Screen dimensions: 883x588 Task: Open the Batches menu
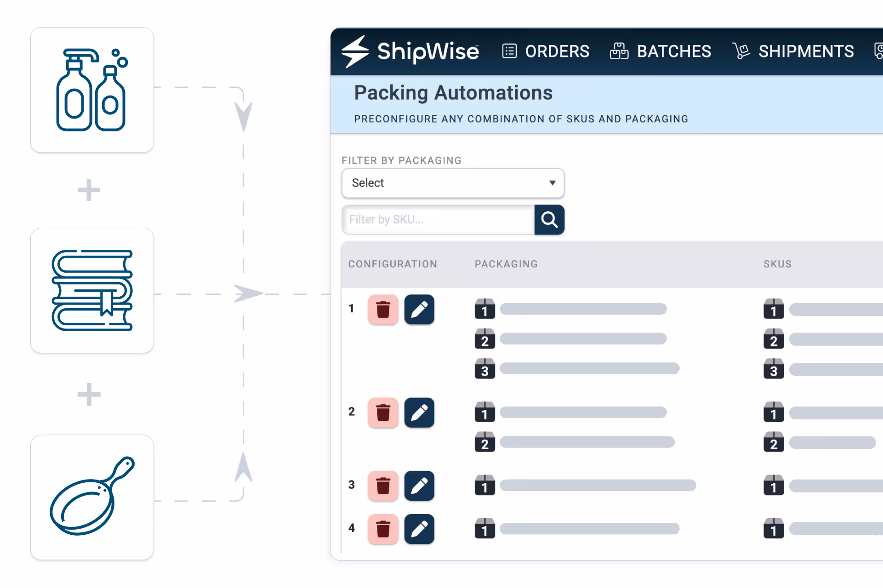(x=661, y=51)
